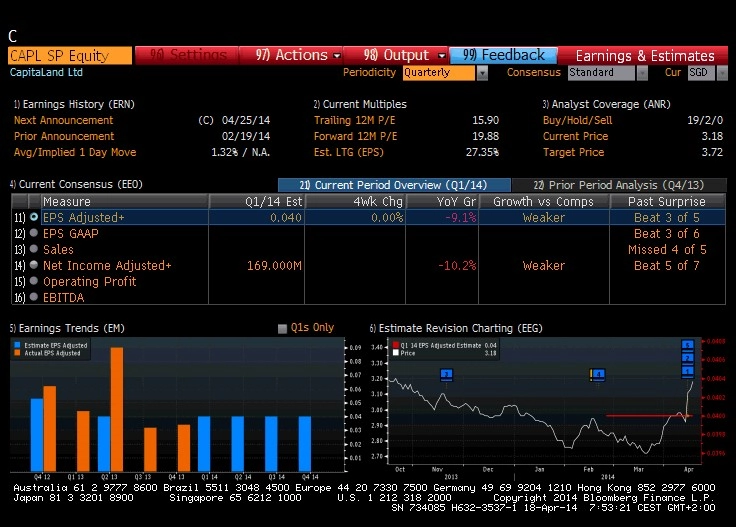736x527 pixels.
Task: Click the white Price legend swatch
Action: pyautogui.click(x=396, y=353)
